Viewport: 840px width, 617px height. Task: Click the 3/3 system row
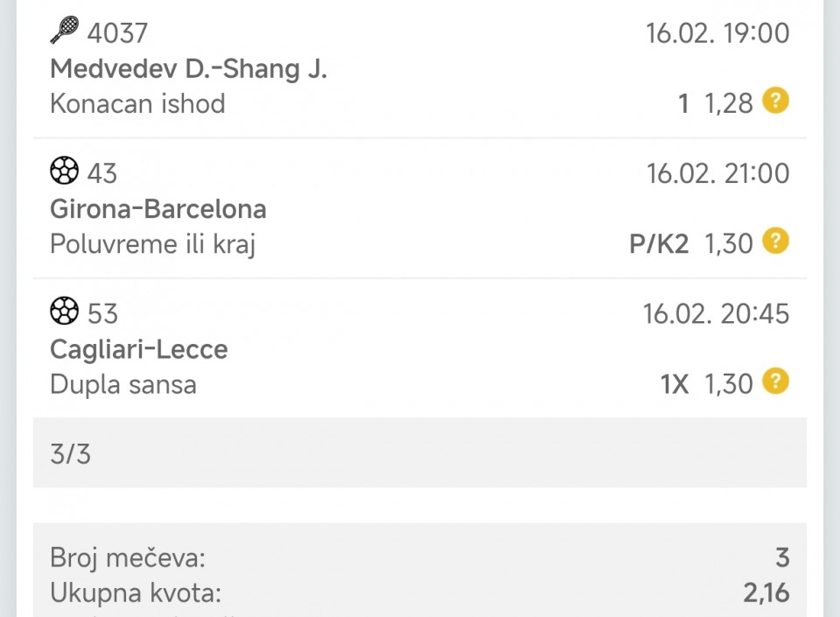(x=420, y=453)
